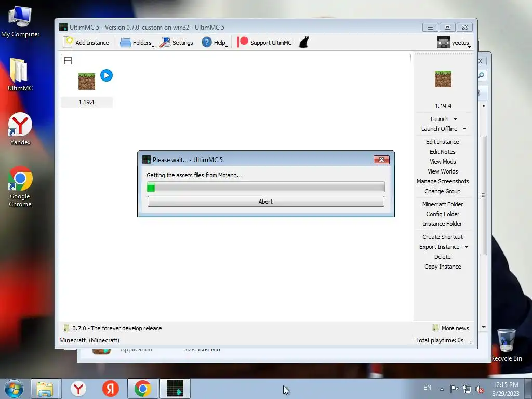Click the muted volume tray icon
532x399 pixels.
480,390
